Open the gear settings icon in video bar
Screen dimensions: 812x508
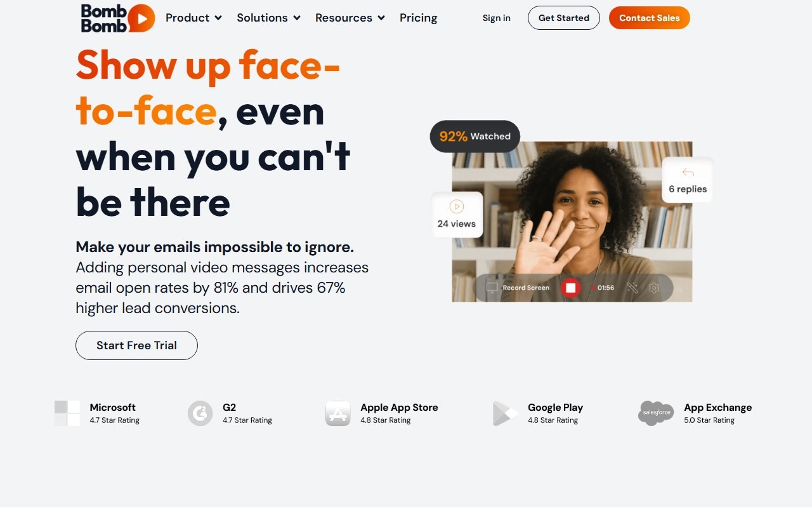[654, 288]
